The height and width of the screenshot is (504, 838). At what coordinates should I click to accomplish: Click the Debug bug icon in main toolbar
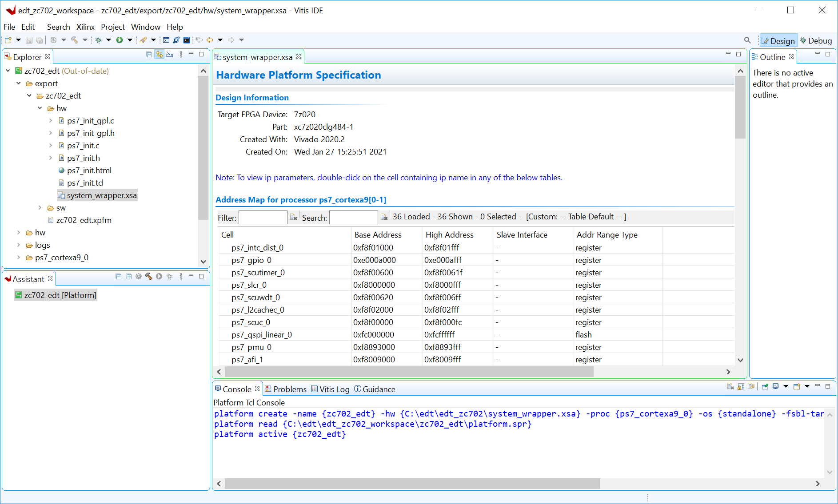click(x=98, y=40)
